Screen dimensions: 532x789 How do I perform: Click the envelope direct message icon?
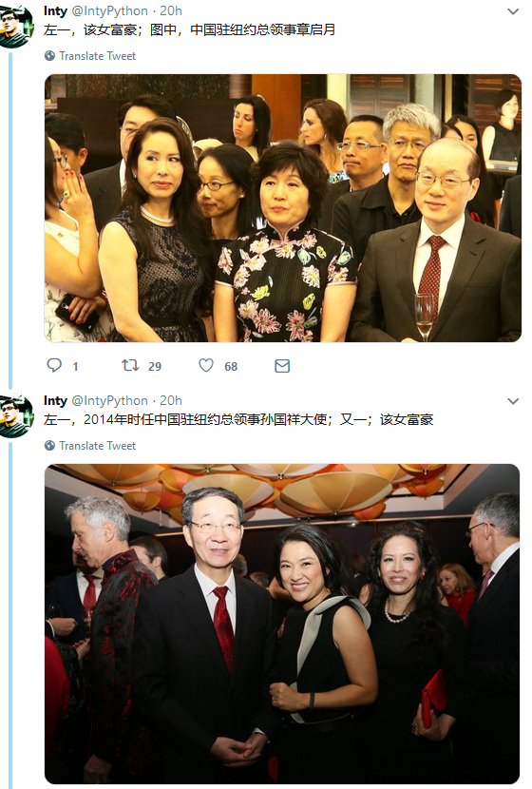point(282,366)
